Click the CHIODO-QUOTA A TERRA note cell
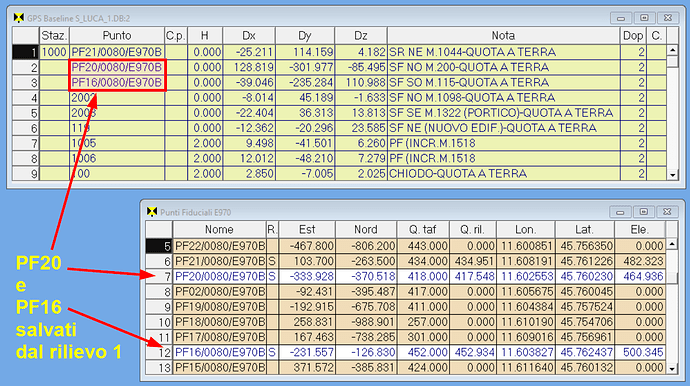Image resolution: width=690 pixels, height=386 pixels. coord(503,174)
